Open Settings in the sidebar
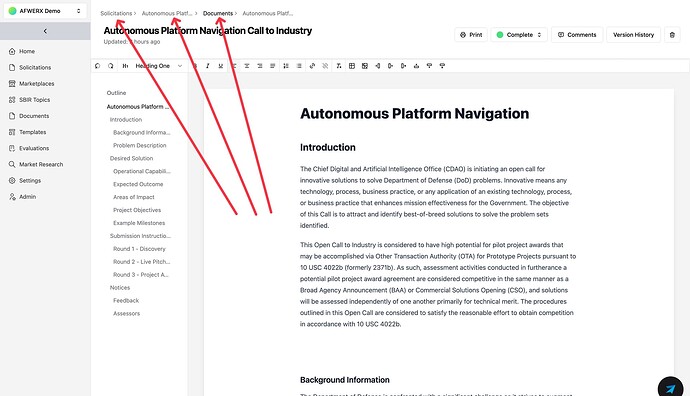Screen dimensions: 690x396 tap(30, 181)
